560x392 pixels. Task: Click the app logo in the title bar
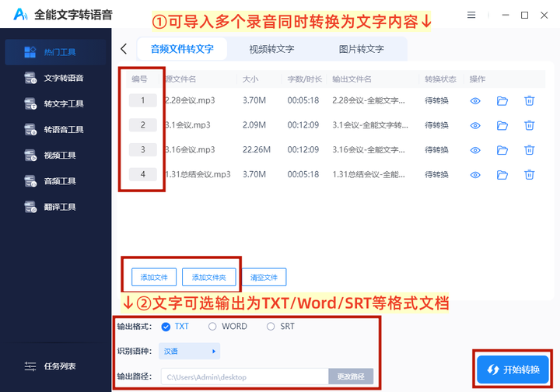click(x=20, y=14)
